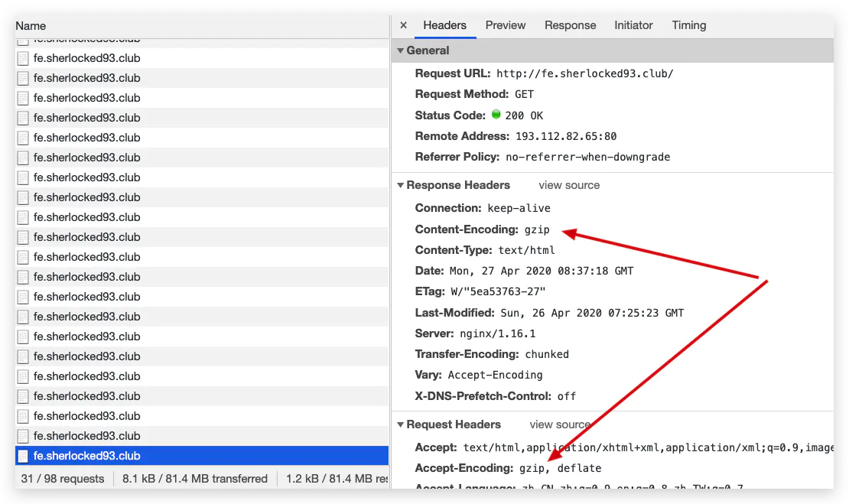Collapse the General section triangle

click(x=400, y=50)
